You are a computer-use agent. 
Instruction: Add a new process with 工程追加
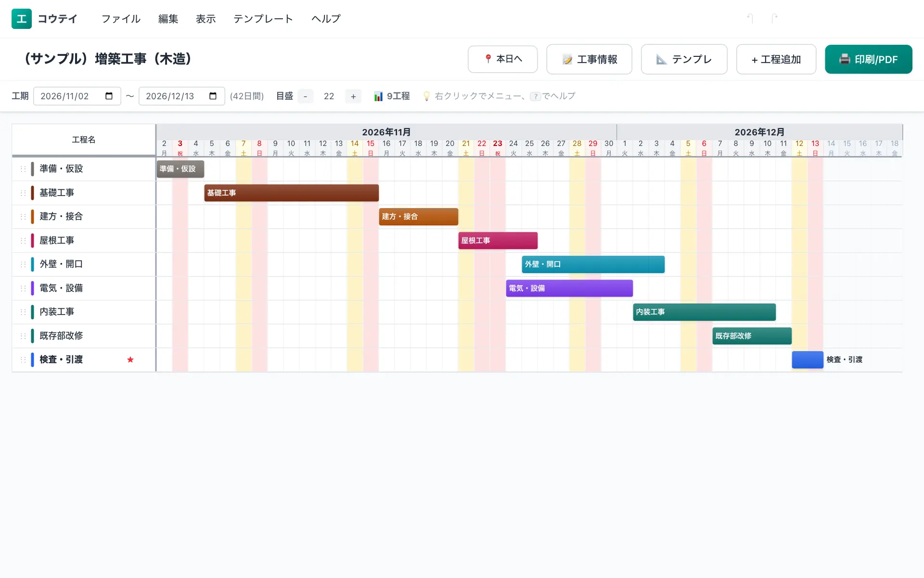[776, 59]
